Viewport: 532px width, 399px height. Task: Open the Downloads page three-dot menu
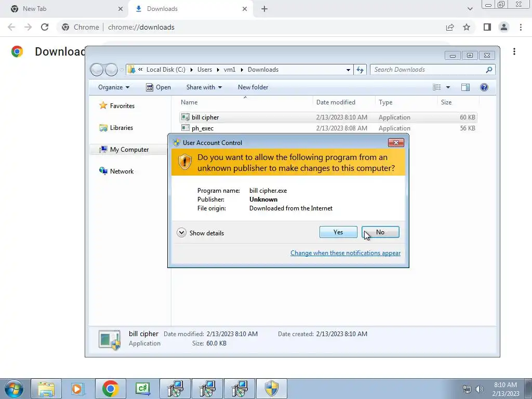coord(514,51)
